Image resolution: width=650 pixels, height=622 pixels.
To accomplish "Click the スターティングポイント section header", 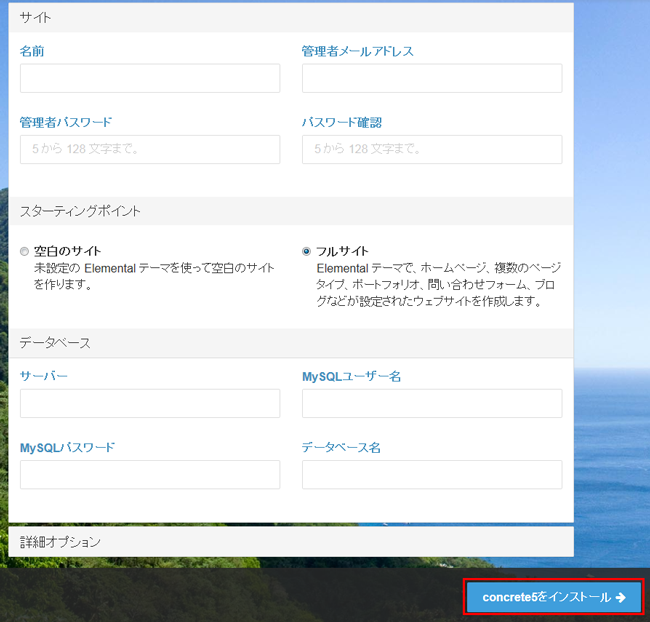I will pyautogui.click(x=80, y=211).
